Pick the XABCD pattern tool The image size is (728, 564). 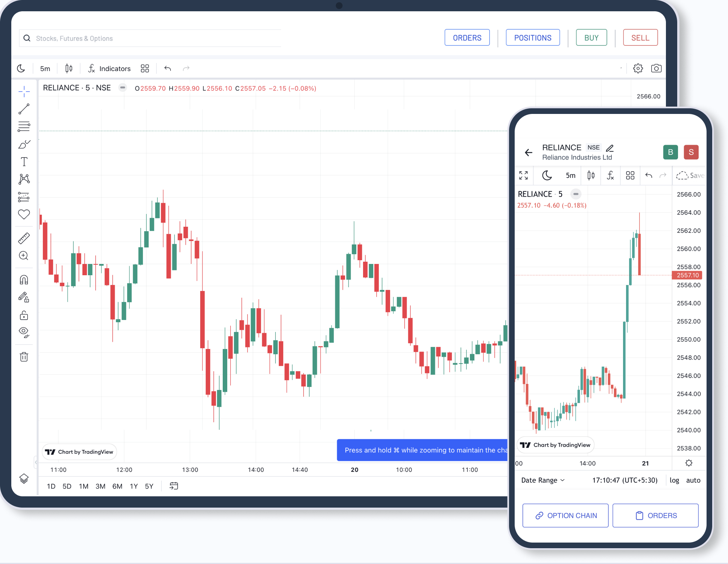click(x=24, y=179)
